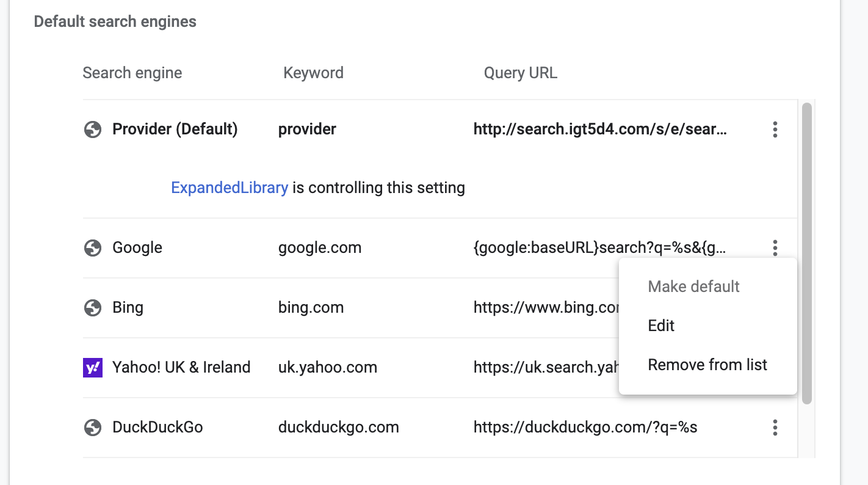Open more actions for DuckDuckGo
The height and width of the screenshot is (485, 868).
coord(775,428)
